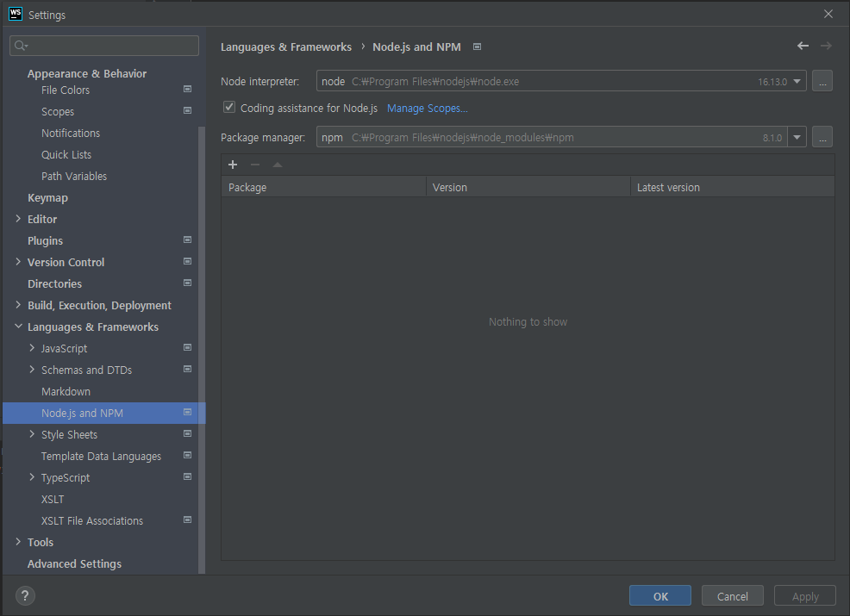Select Markdown settings page
The height and width of the screenshot is (616, 850).
point(66,391)
